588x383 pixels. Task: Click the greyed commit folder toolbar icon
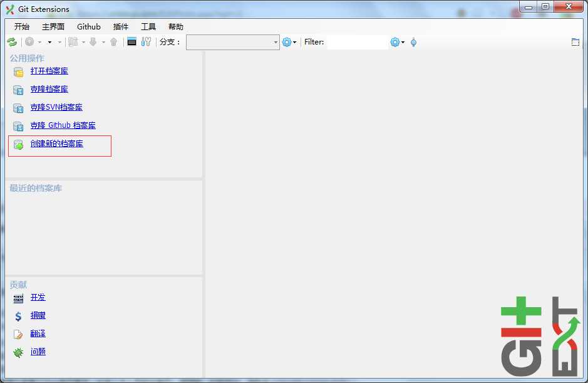73,41
